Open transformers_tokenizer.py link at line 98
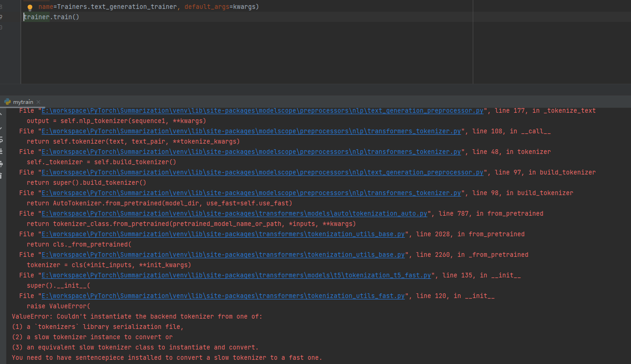Viewport: 631px width, 364px height. [x=251, y=193]
